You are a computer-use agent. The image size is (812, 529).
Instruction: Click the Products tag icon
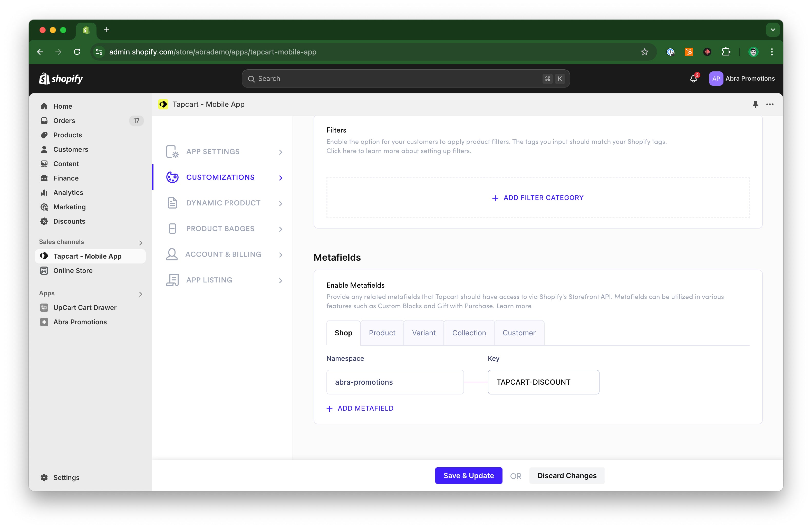[44, 135]
